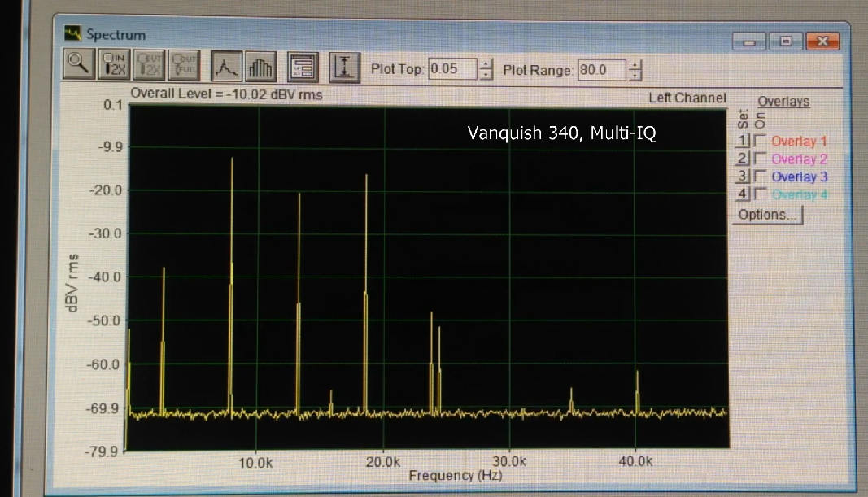Switch to line spectrum display mode
This screenshot has width=868, height=497.
tap(226, 67)
